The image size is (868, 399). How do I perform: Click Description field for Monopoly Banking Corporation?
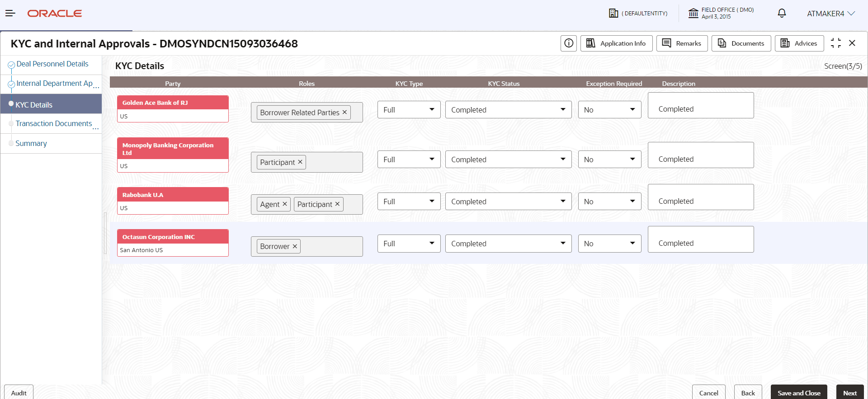click(x=701, y=155)
